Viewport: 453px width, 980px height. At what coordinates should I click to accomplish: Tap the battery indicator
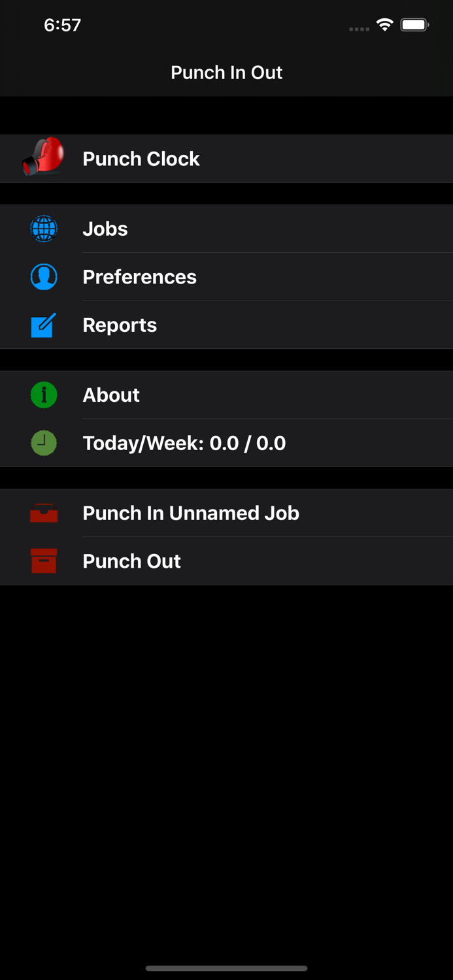pyautogui.click(x=414, y=24)
